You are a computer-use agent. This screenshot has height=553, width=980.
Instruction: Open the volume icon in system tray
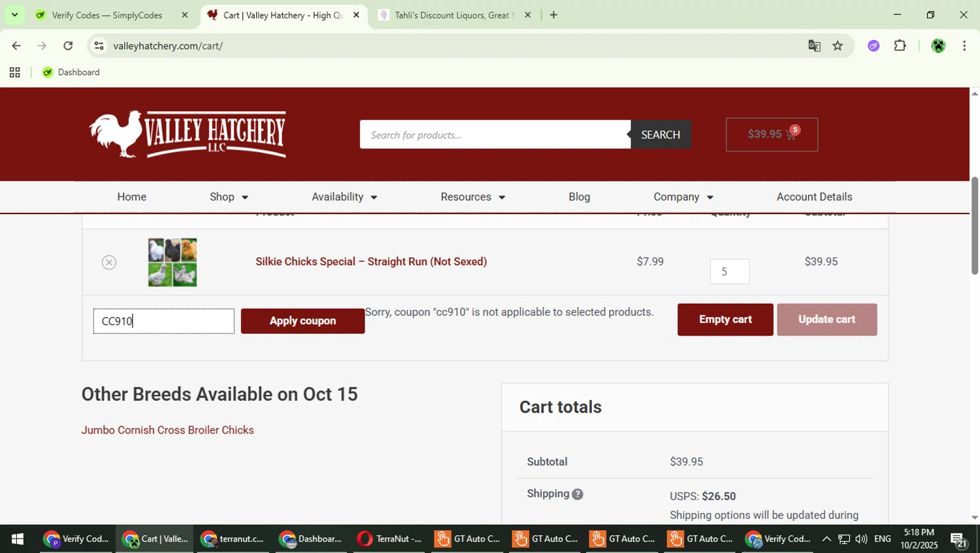click(x=861, y=539)
